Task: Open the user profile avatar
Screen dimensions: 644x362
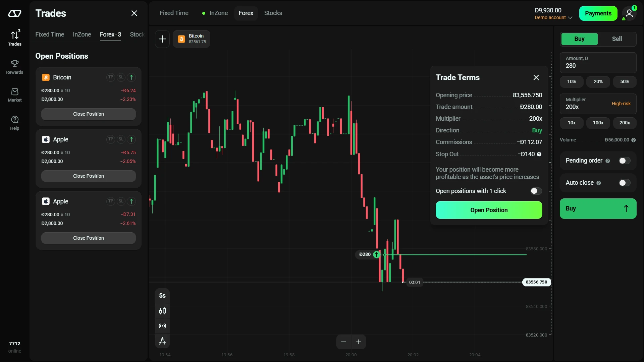Action: (x=629, y=13)
